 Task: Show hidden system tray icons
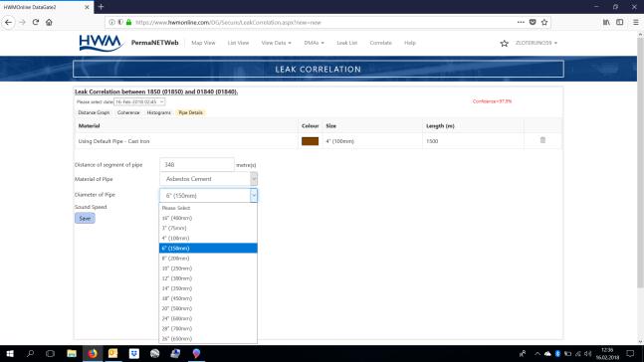point(537,353)
